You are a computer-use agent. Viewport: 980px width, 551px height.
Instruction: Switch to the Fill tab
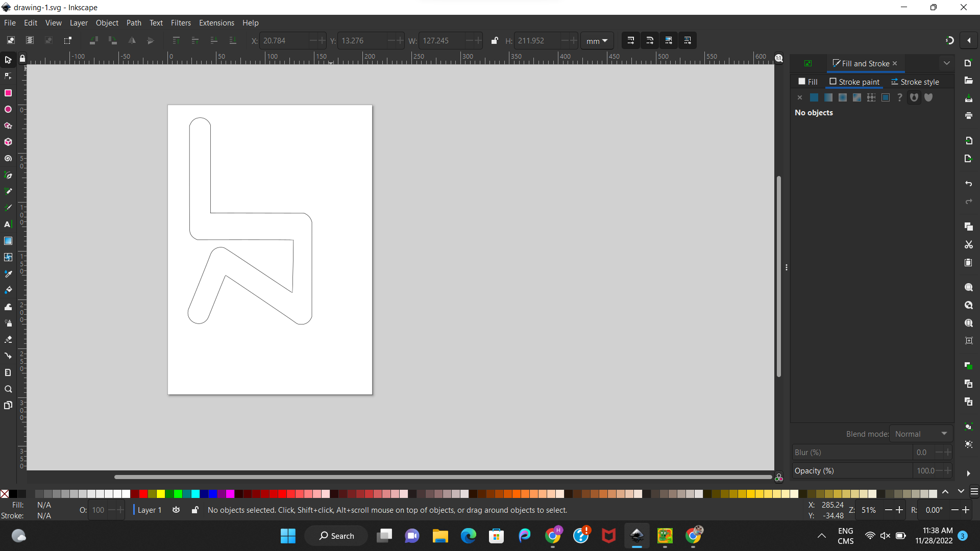[x=808, y=82]
